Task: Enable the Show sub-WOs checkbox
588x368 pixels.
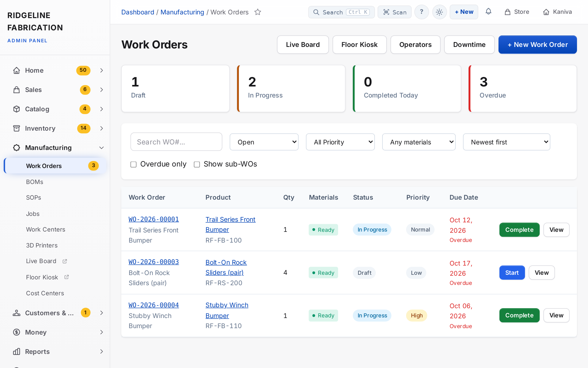Action: (x=197, y=164)
